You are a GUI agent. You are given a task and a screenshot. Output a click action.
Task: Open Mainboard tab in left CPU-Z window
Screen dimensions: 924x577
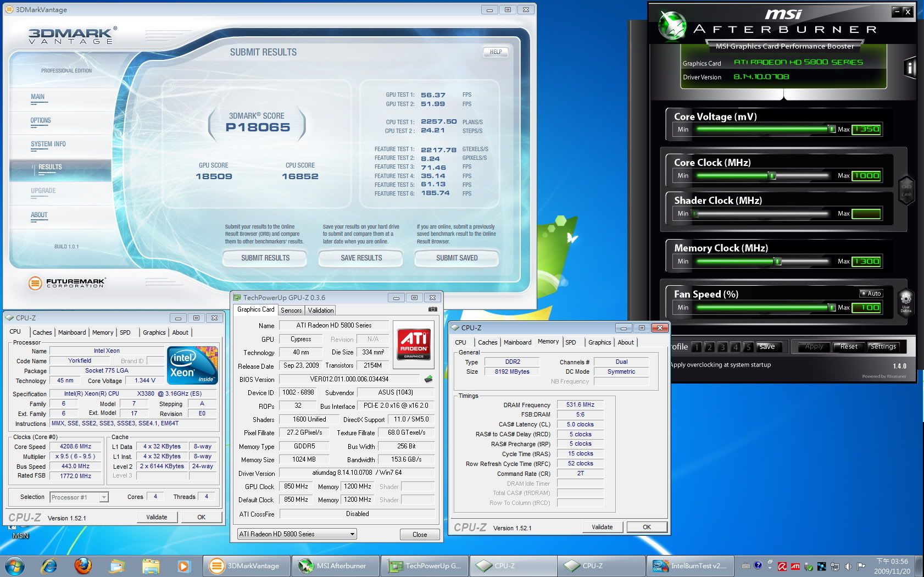(x=72, y=332)
